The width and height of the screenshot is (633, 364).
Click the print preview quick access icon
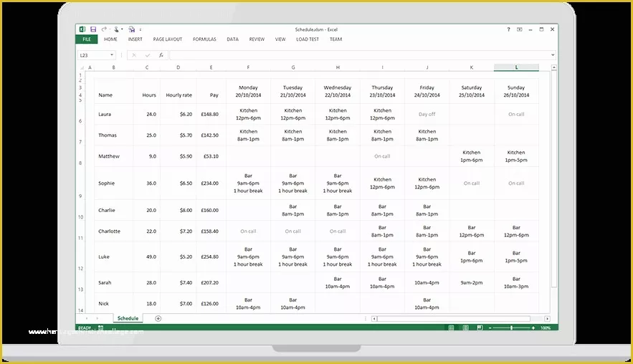[x=132, y=29]
